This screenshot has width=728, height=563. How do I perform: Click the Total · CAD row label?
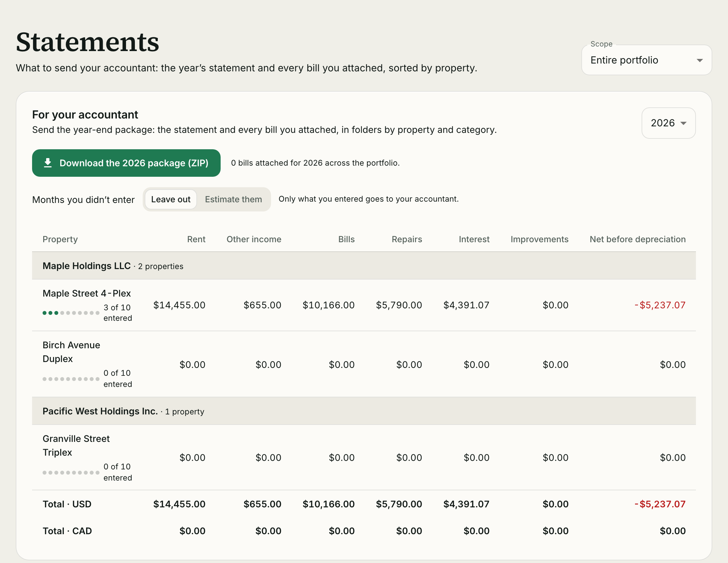(67, 531)
